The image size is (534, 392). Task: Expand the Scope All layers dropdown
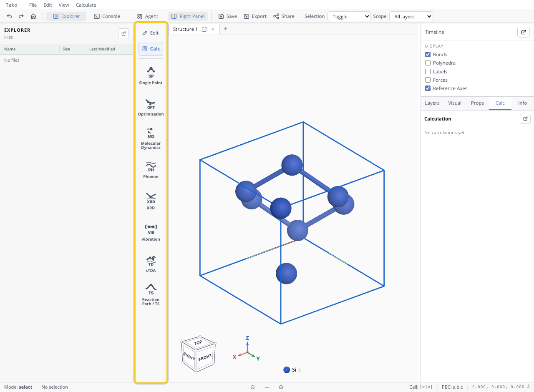[411, 16]
